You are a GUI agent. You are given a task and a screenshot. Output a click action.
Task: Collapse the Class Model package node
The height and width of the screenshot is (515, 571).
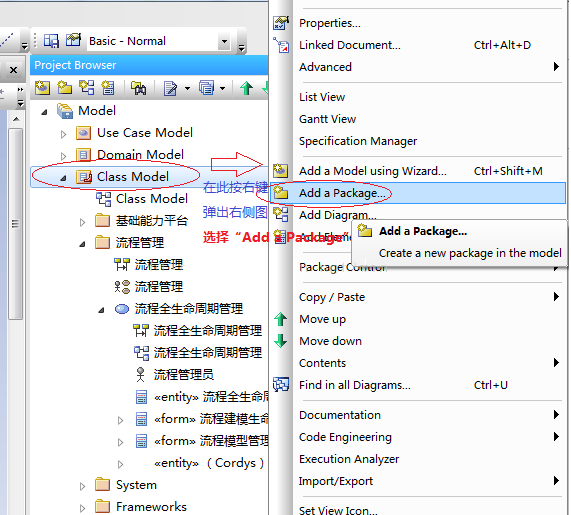[x=63, y=178]
